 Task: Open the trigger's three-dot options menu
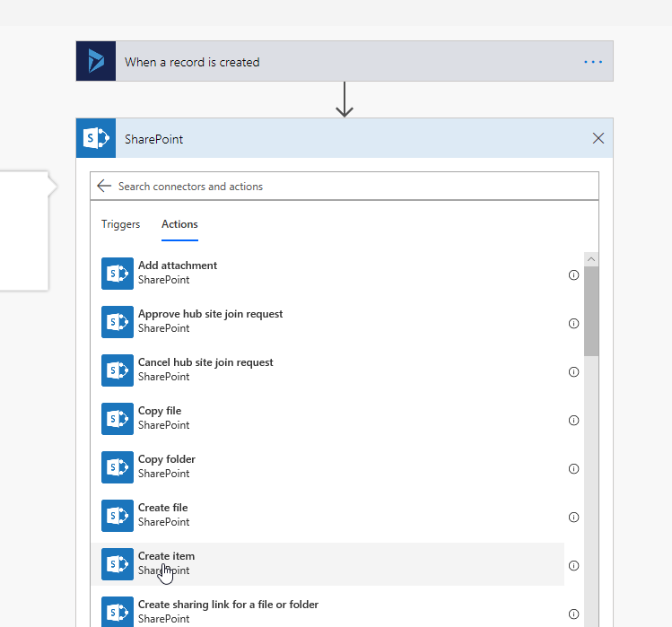593,62
